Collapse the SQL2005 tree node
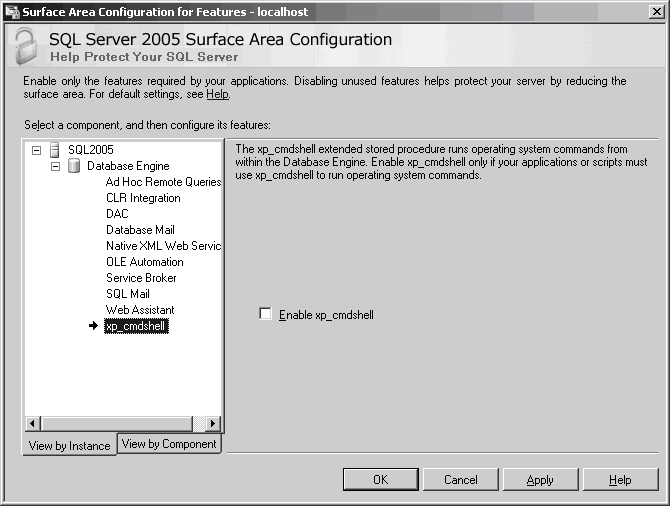 click(37, 150)
